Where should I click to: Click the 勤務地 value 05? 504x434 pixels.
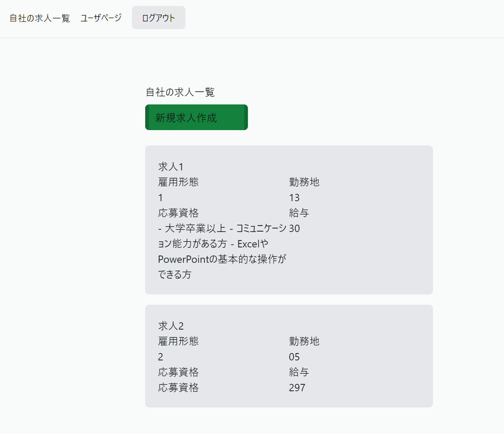(294, 357)
